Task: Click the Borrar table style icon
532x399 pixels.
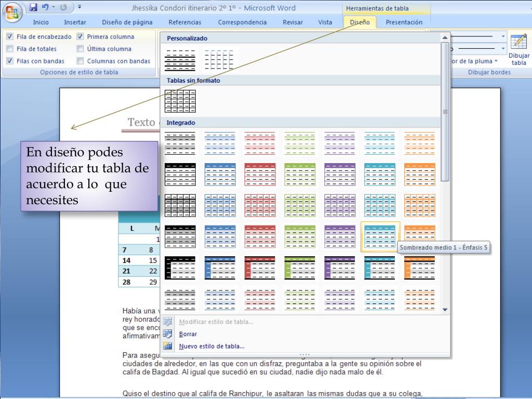Action: (168, 334)
